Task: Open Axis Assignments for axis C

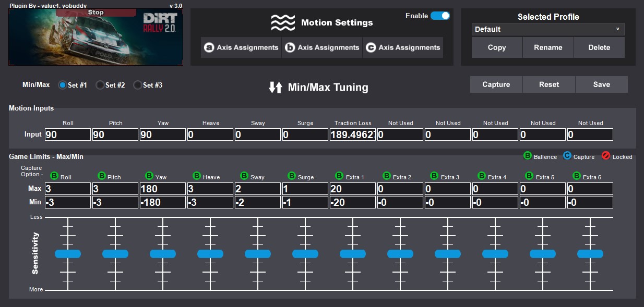Action: coord(403,47)
